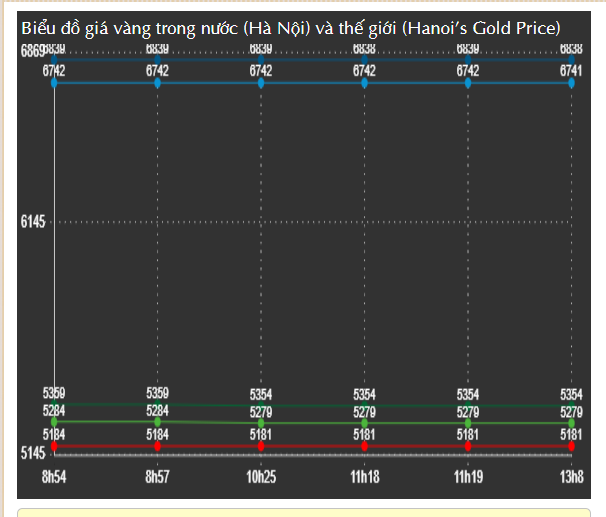Image resolution: width=606 pixels, height=517 pixels.
Task: Click the 5145 y-axis value label
Action: [x=33, y=453]
